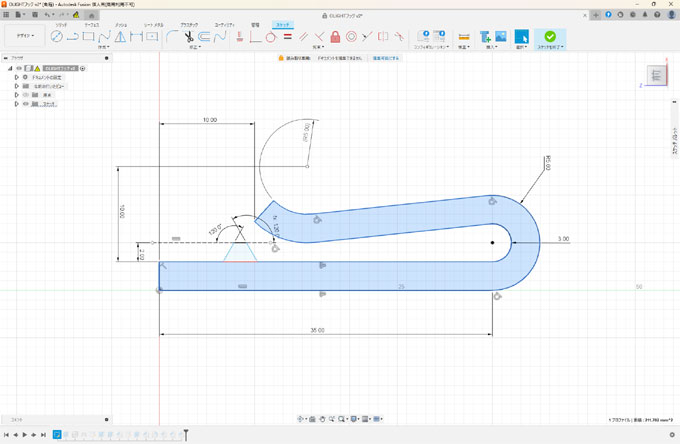This screenshot has width=680, height=444.
Task: Expand the Sketches folder in browser
Action: coord(17,103)
